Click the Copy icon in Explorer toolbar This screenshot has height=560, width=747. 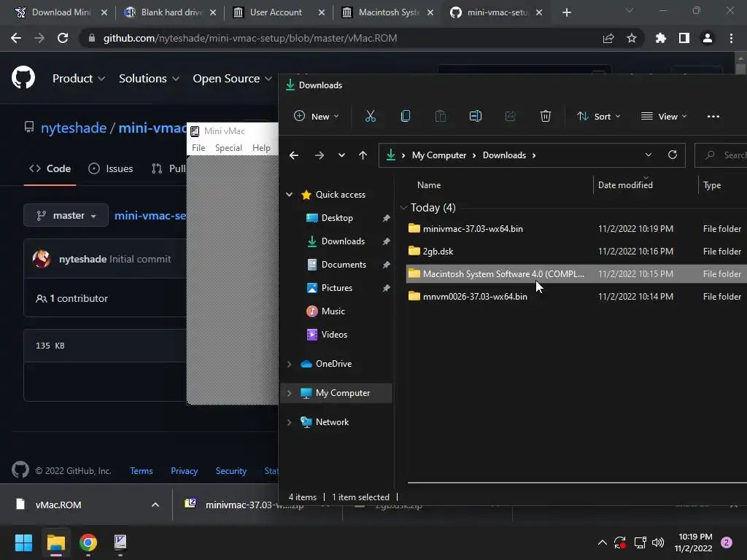[x=406, y=116]
